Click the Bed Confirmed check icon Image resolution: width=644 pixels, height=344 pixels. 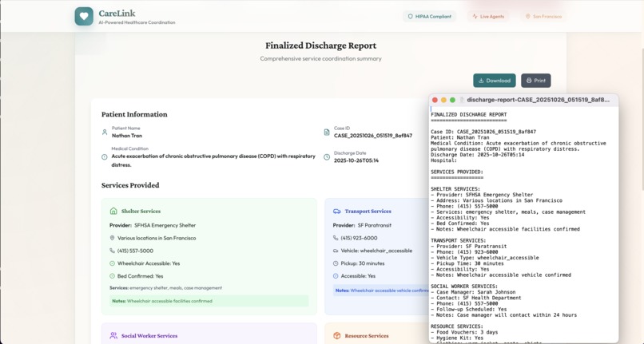112,276
